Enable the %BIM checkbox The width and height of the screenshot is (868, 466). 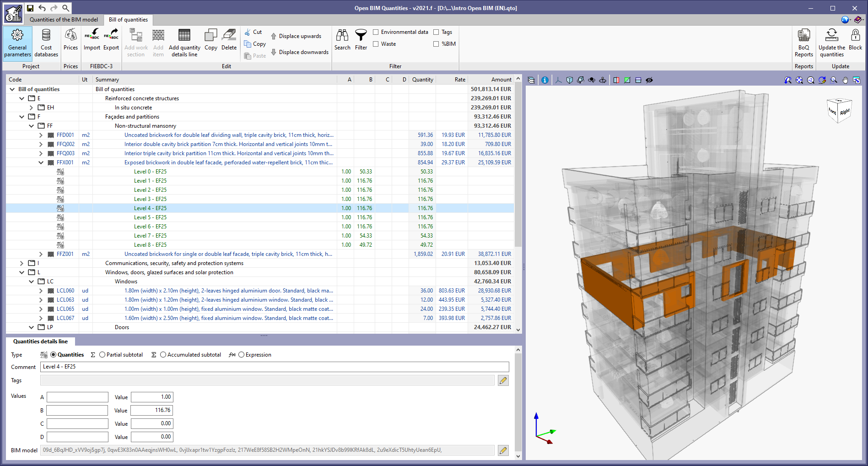pyautogui.click(x=436, y=44)
